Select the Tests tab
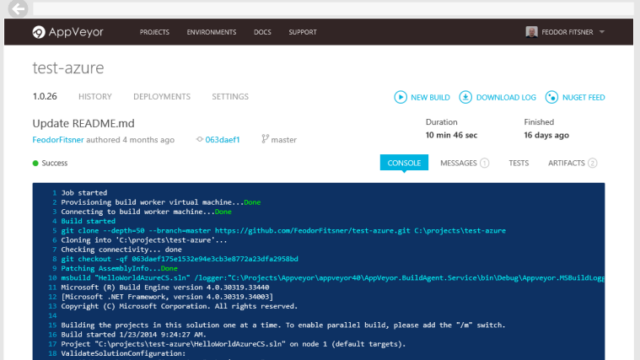This screenshot has height=360, width=640. tap(518, 163)
